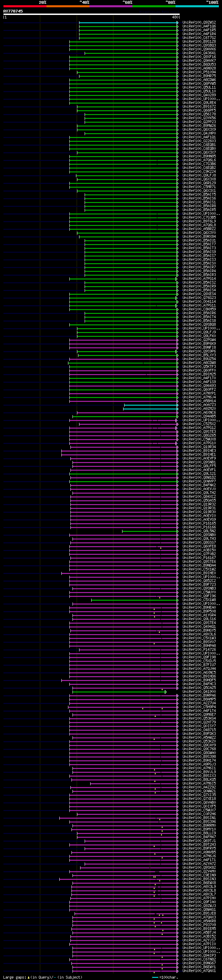Screen dimensions: 222x980
Task: Select the UniRef100_C5Z5X2 label
Action: [199, 424]
